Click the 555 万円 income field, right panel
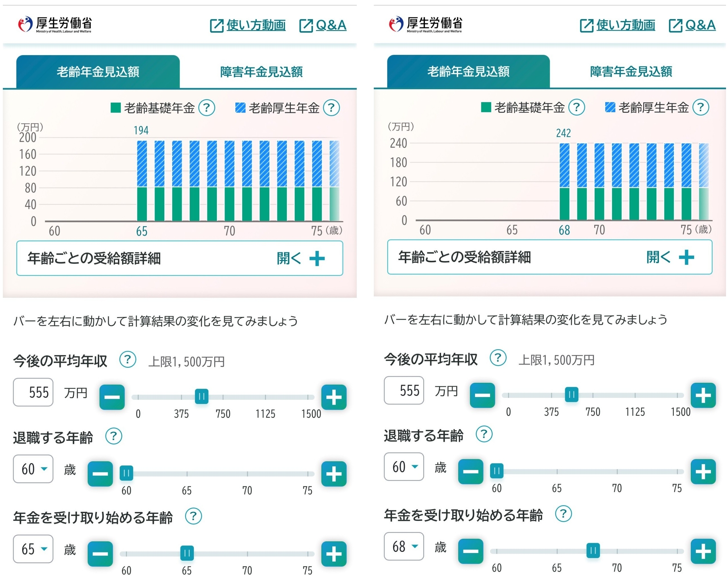Image resolution: width=728 pixels, height=584 pixels. click(404, 390)
